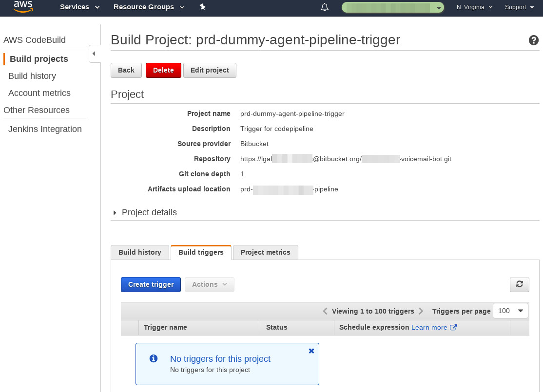Select the description text 'Trigger for codepipeline'
The width and height of the screenshot is (543, 392).
click(x=277, y=129)
